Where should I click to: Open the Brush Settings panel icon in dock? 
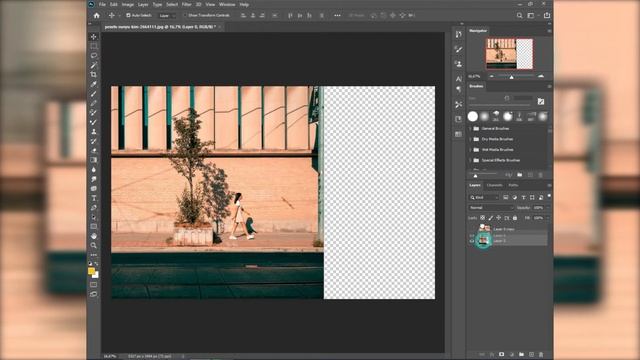coord(458,49)
